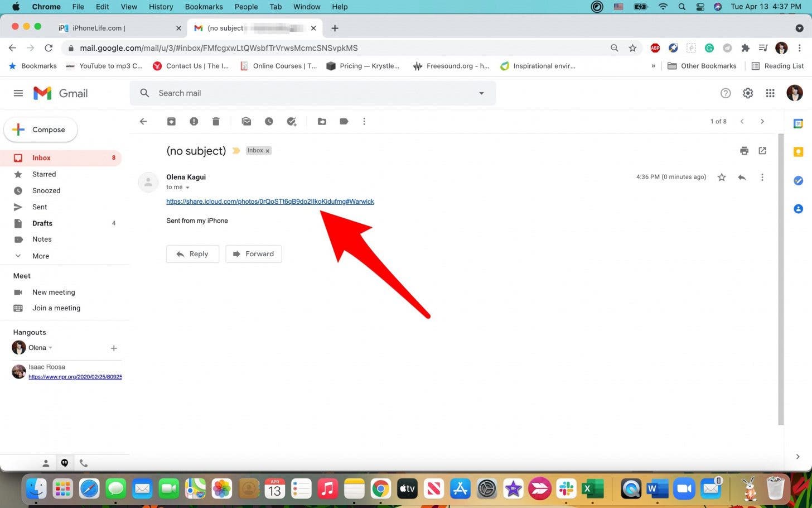Delete the email with trash icon

(x=216, y=121)
